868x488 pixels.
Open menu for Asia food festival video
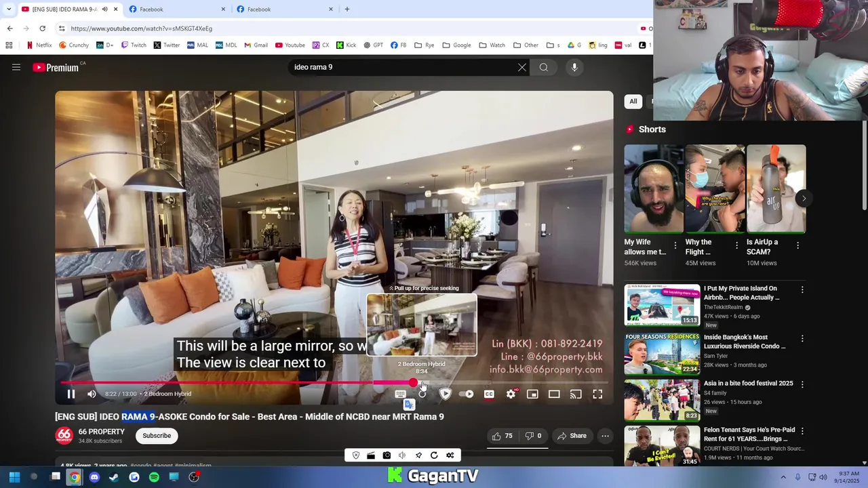click(802, 384)
